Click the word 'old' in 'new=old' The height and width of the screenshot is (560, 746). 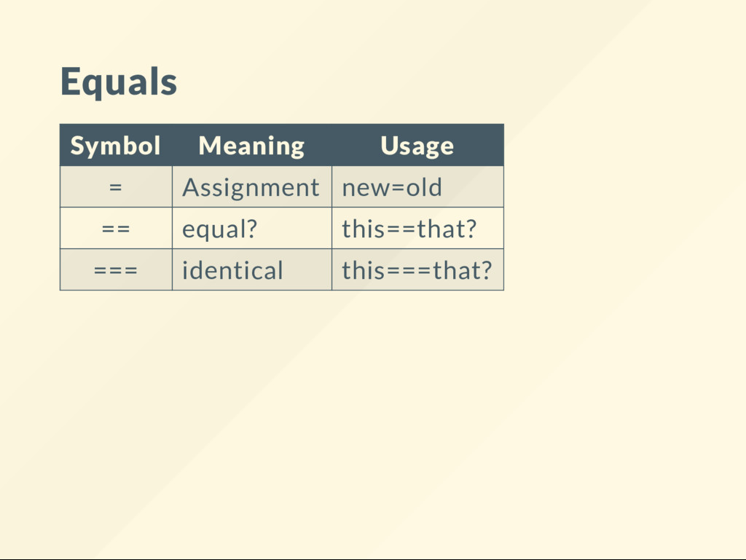point(424,187)
